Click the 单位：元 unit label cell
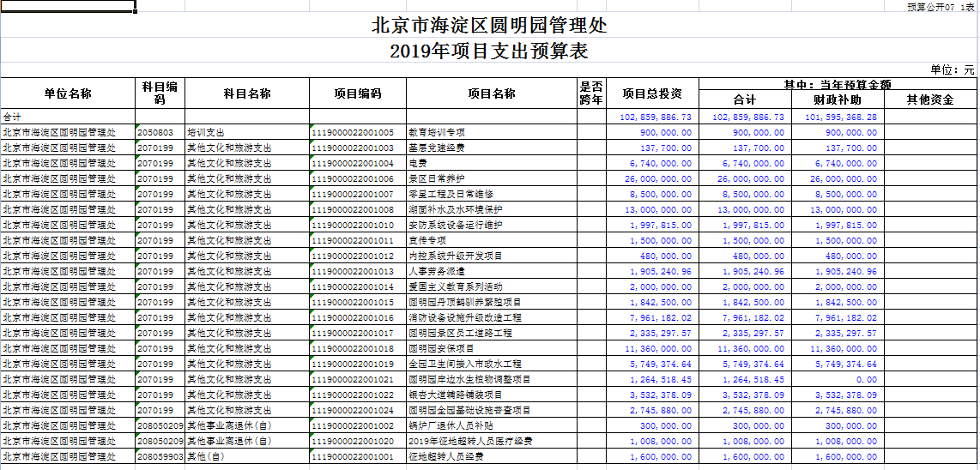The width and height of the screenshot is (980, 470). pos(953,69)
